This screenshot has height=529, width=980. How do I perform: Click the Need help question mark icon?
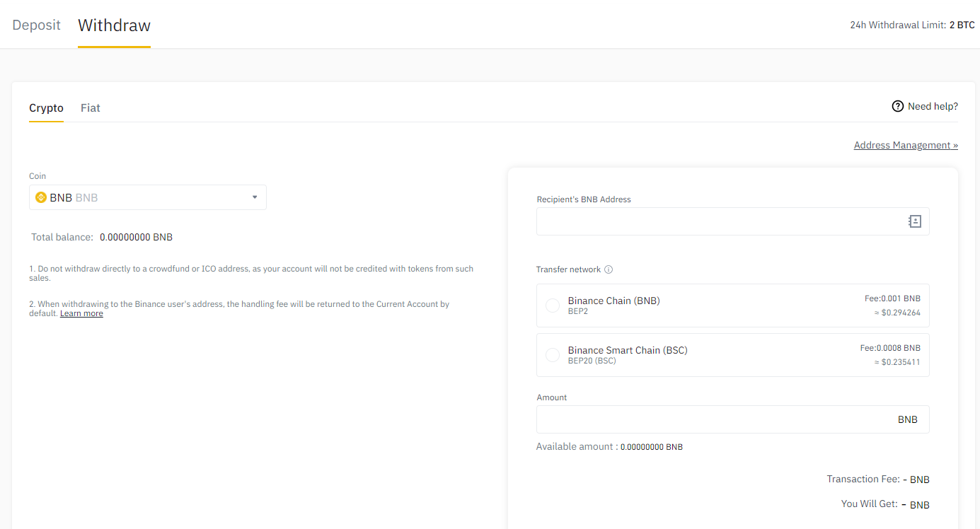tap(898, 106)
